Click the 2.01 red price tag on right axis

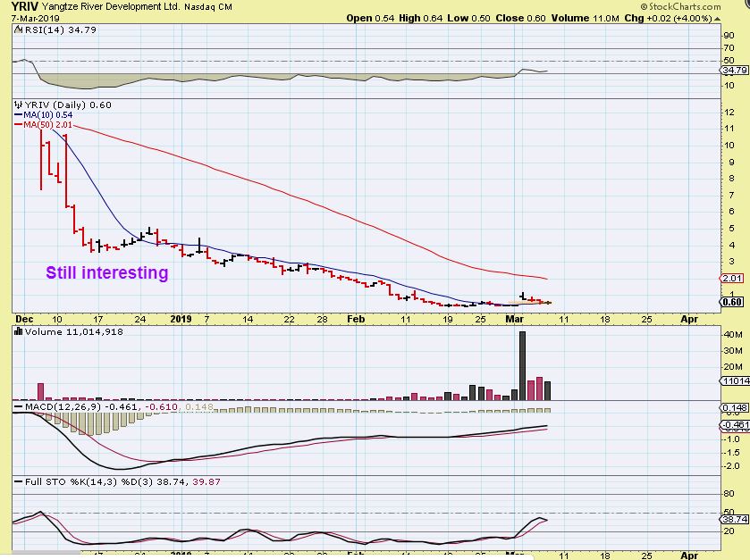(x=732, y=278)
